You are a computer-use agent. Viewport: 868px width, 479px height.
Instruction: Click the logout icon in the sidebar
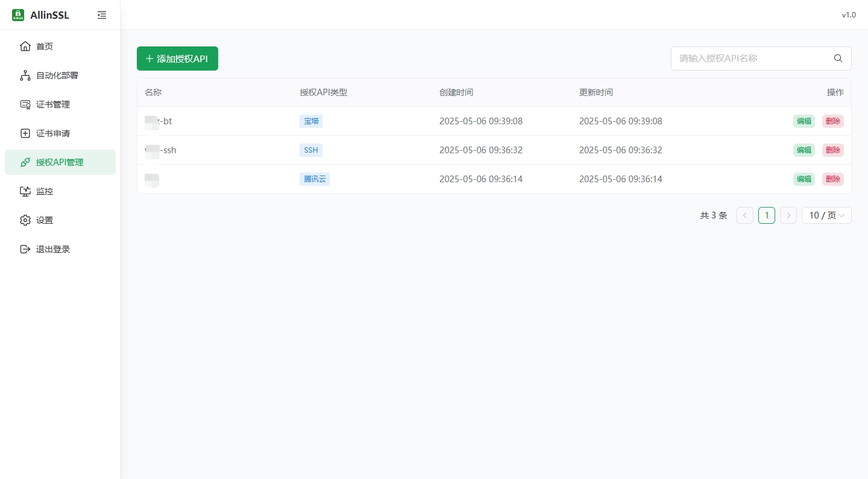(x=25, y=249)
